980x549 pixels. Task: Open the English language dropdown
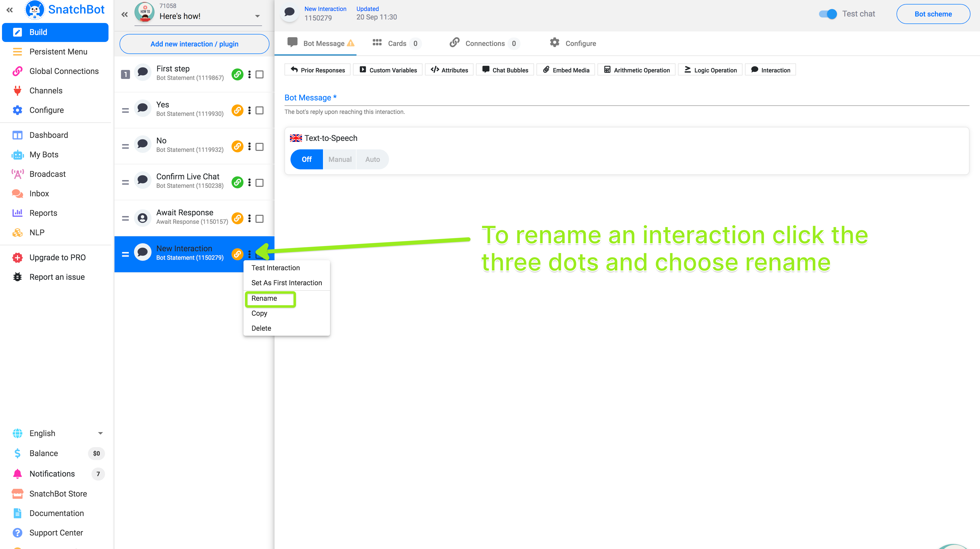click(100, 433)
